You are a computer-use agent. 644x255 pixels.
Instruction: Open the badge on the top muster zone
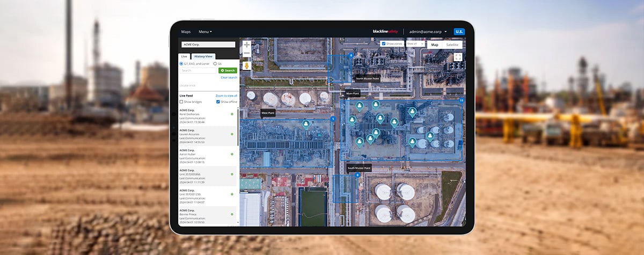pos(351,55)
